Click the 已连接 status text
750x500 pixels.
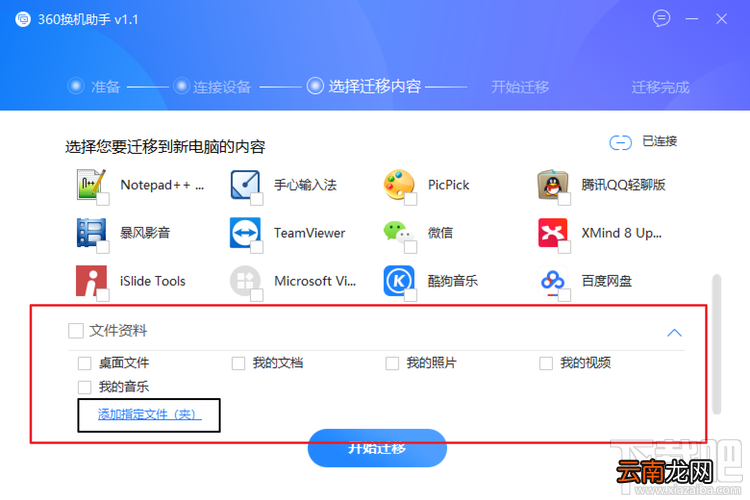pos(659,141)
